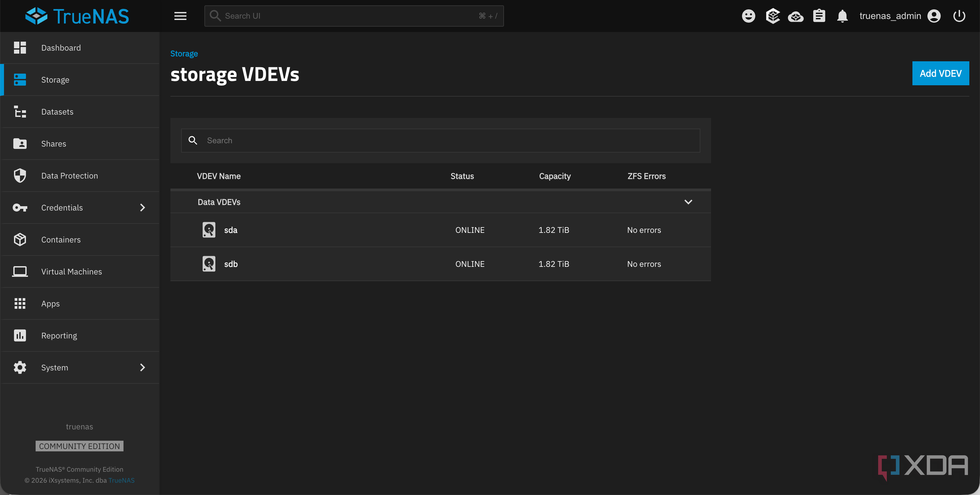
Task: Click the TrueCommand status icon
Action: pos(773,16)
